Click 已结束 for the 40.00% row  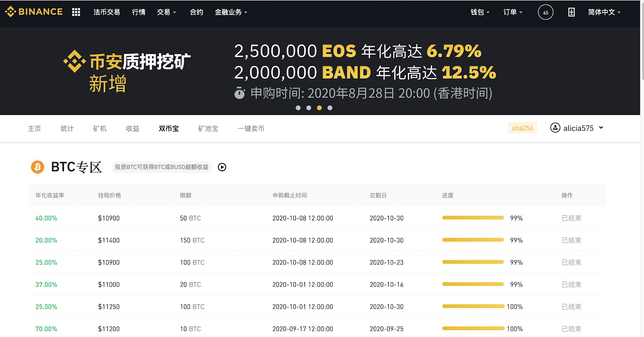tap(572, 218)
